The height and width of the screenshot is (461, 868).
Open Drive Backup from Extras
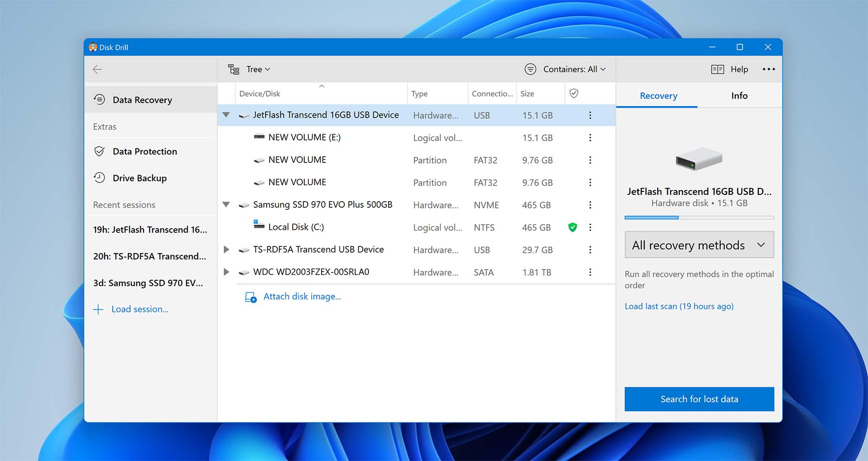(150, 178)
